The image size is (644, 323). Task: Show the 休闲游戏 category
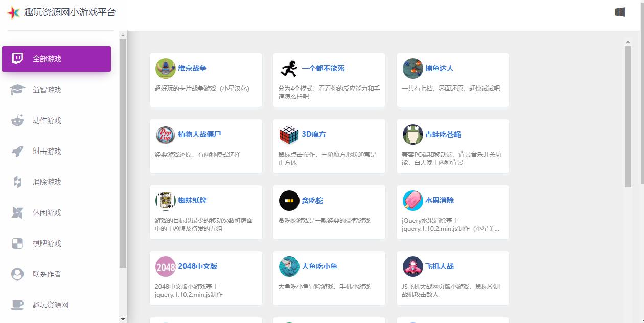56,212
